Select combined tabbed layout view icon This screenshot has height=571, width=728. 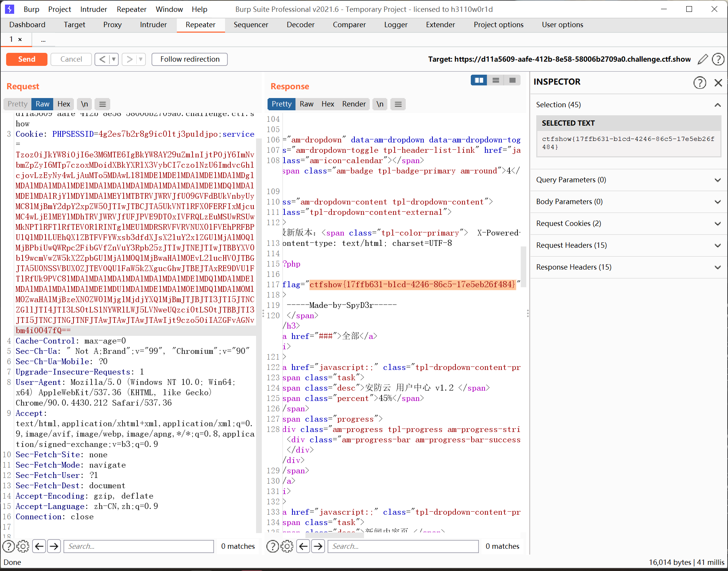(513, 80)
